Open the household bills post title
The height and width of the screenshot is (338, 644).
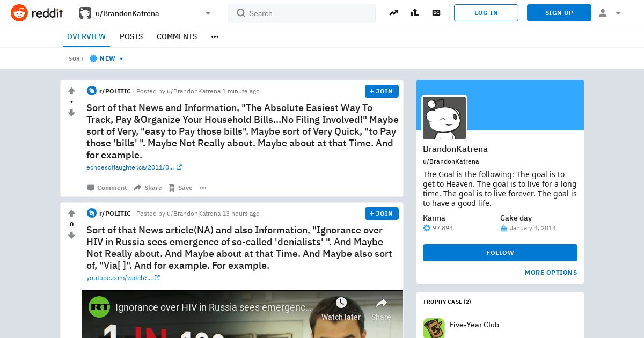pos(242,131)
